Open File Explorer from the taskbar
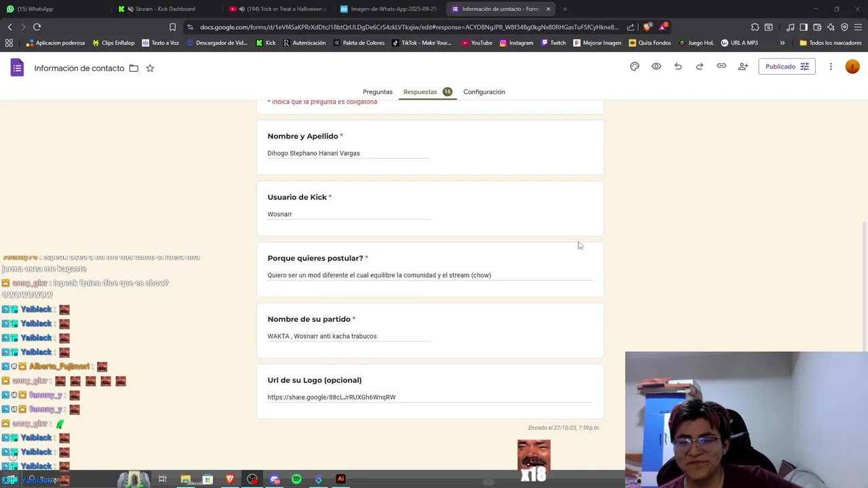The height and width of the screenshot is (488, 868). click(185, 479)
